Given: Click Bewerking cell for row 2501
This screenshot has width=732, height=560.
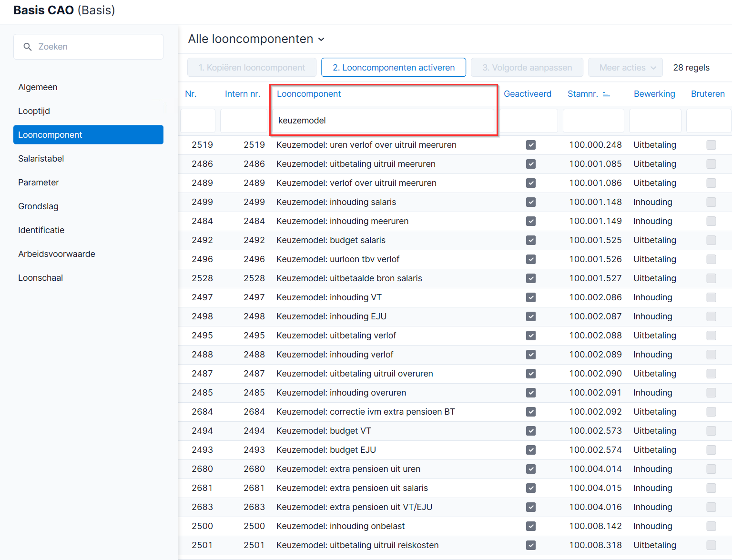Looking at the screenshot, I should (655, 545).
